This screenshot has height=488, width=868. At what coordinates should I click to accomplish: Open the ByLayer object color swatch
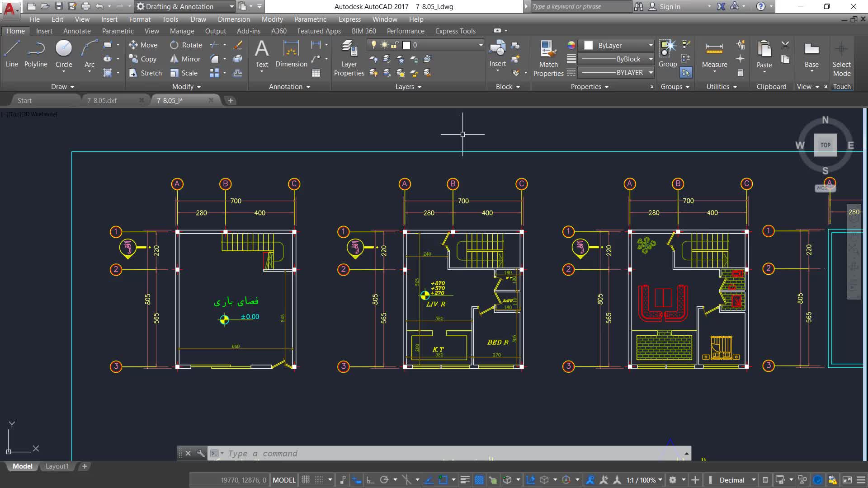[589, 45]
